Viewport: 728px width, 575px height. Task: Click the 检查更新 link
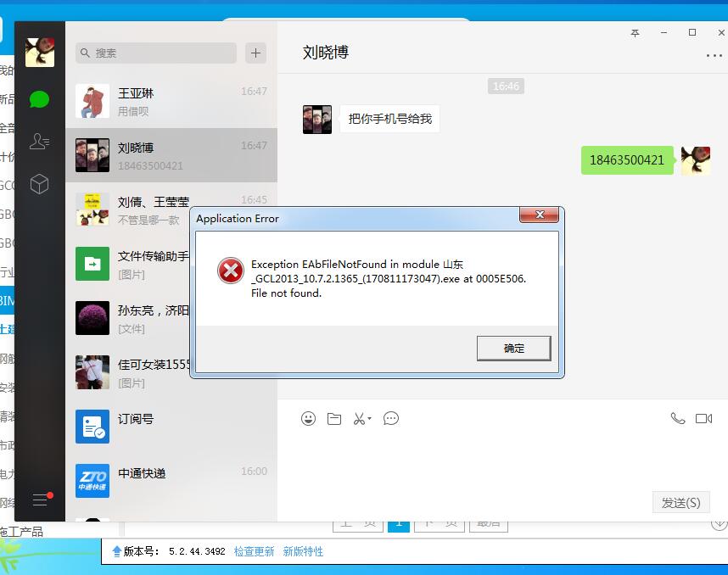254,551
